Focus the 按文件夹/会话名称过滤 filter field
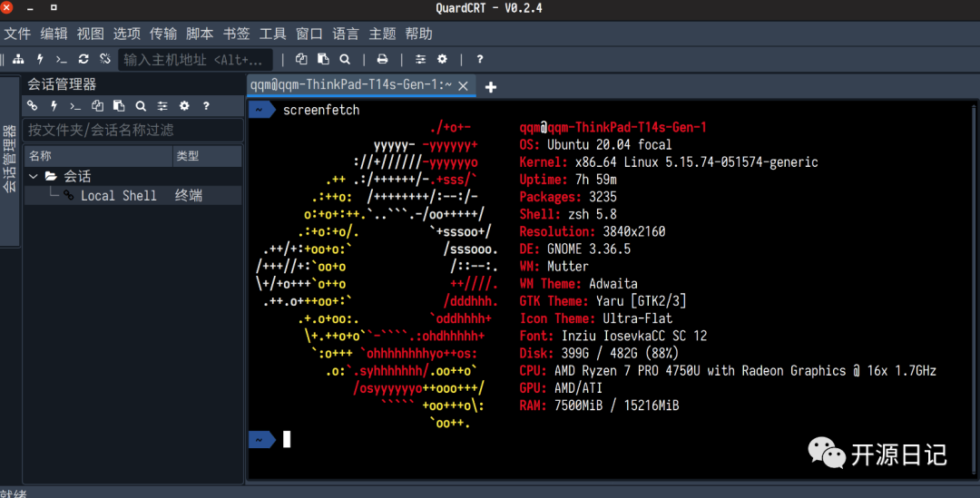Image resolution: width=980 pixels, height=498 pixels. 133,130
